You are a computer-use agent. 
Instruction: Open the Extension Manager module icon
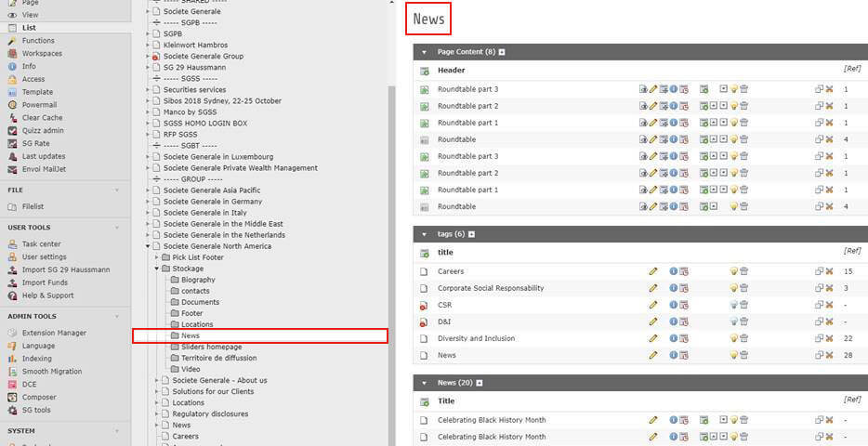(x=12, y=333)
